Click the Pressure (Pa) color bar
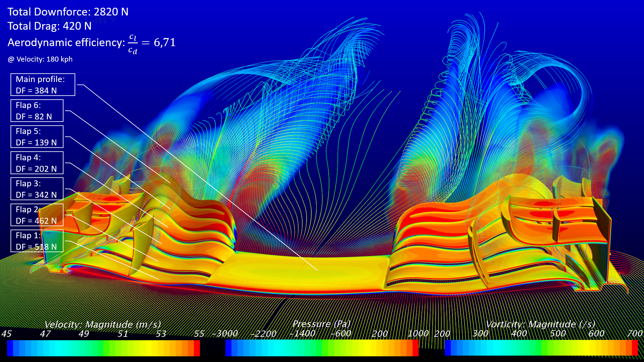 pyautogui.click(x=322, y=348)
